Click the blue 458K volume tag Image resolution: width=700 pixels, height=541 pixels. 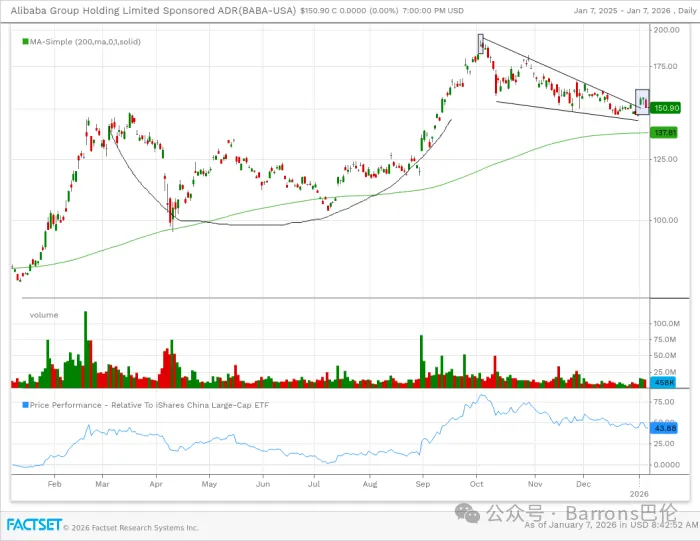663,383
